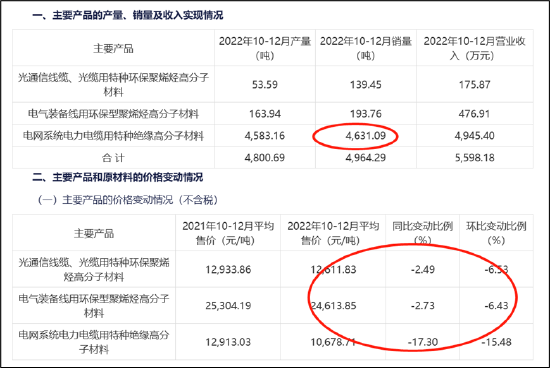Click the 2022年10-12月产量 column header

(x=265, y=48)
